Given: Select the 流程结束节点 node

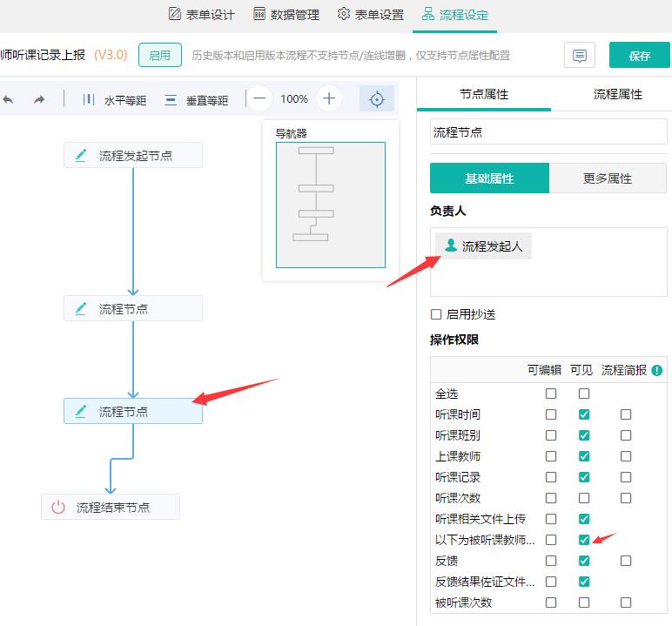Looking at the screenshot, I should click(x=111, y=508).
